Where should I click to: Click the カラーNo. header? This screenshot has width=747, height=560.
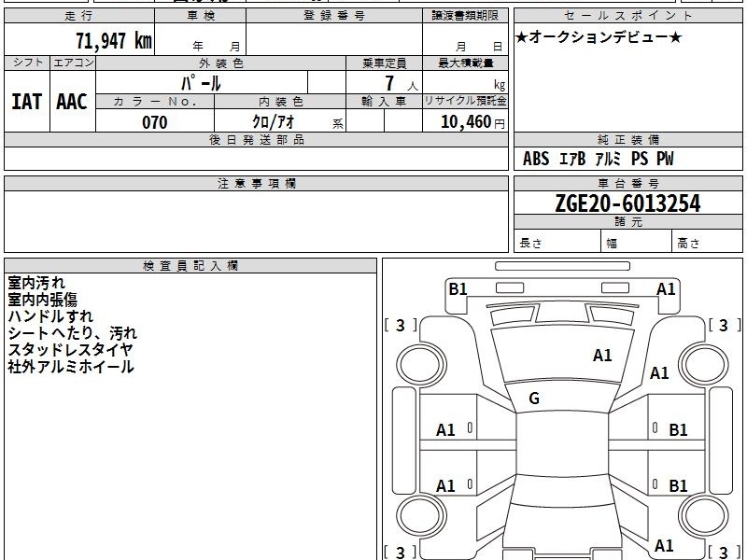point(155,102)
